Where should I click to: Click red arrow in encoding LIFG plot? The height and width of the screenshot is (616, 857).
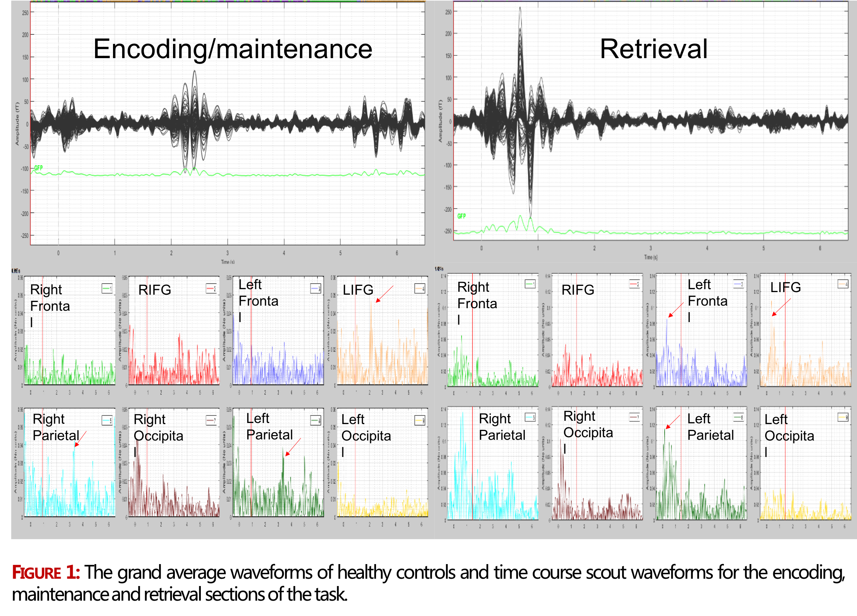(384, 294)
